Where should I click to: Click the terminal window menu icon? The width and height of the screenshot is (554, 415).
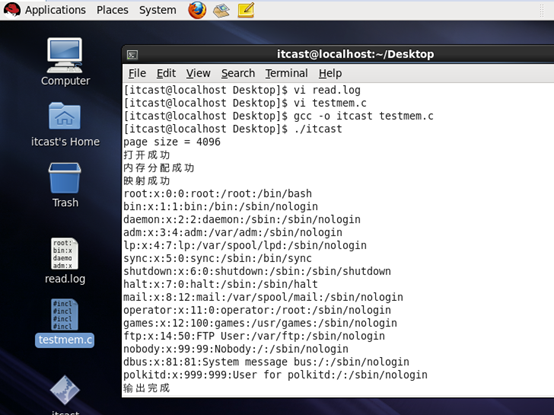(132, 54)
